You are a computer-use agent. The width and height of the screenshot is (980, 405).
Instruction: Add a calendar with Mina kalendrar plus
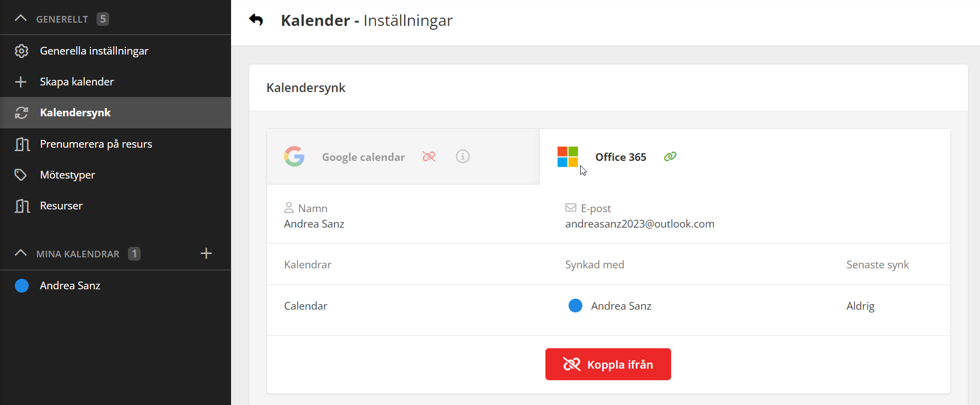(x=206, y=253)
